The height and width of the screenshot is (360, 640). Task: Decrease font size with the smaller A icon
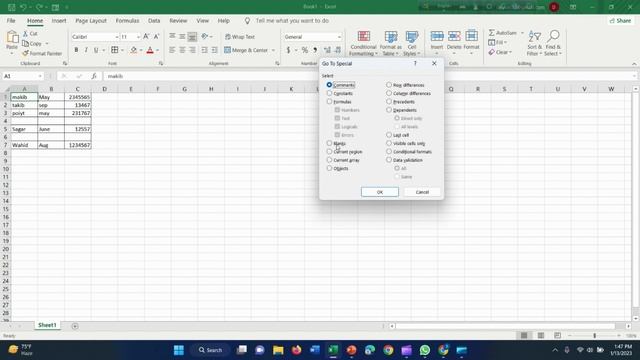156,37
